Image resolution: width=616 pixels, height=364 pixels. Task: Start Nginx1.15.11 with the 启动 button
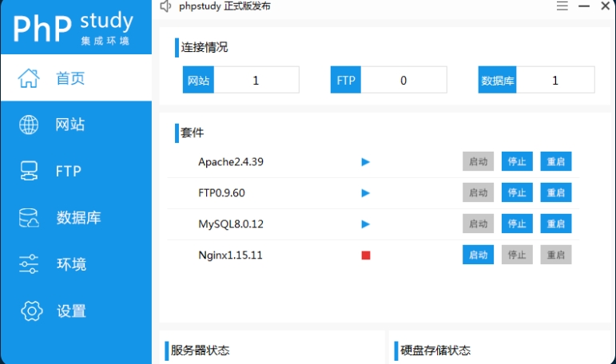[478, 255]
